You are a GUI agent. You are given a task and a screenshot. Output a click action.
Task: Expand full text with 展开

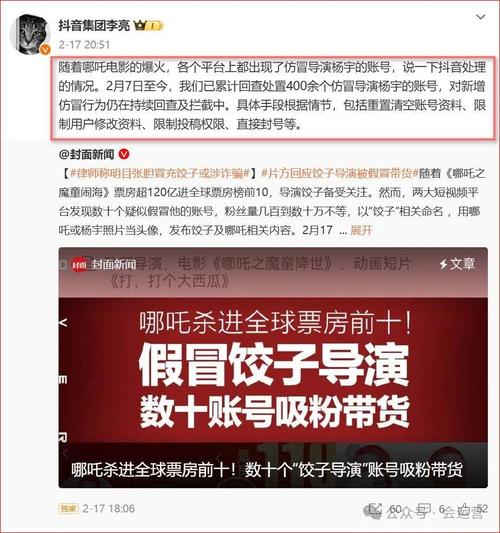point(361,230)
